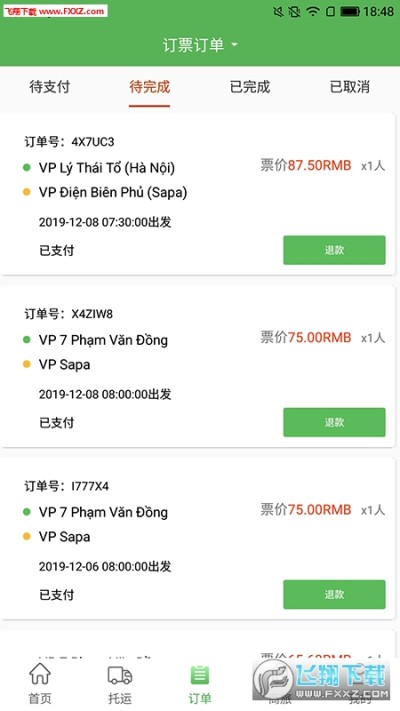Expand the 订票订单 dropdown arrow

pyautogui.click(x=234, y=44)
